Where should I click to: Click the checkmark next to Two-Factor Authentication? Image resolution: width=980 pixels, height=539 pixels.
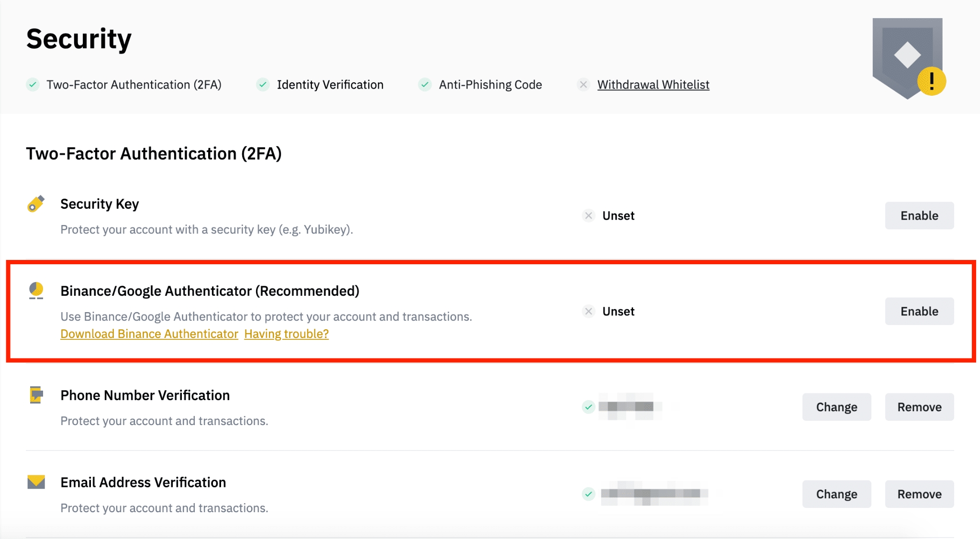coord(33,85)
